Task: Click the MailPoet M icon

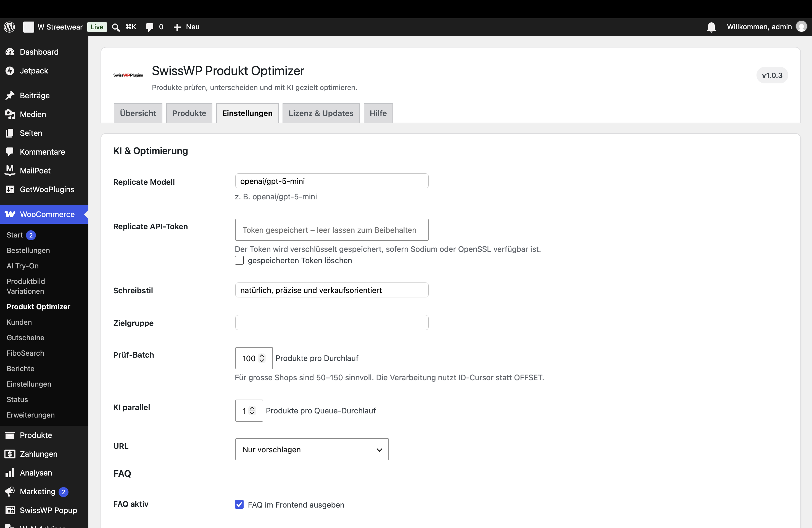Action: (x=10, y=170)
